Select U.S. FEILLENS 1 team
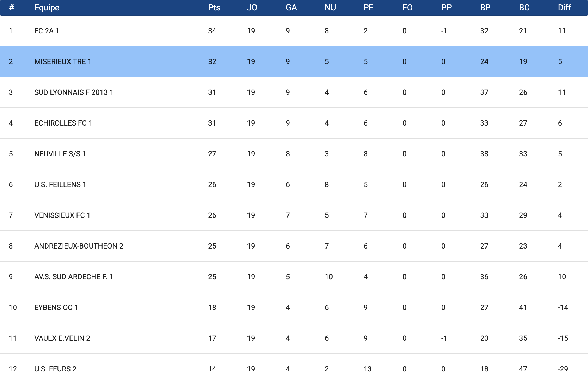Image resolution: width=588 pixels, height=384 pixels. point(60,184)
